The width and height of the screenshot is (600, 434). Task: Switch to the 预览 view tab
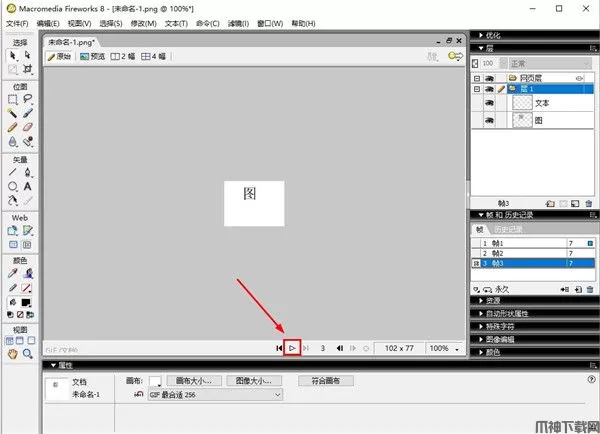[x=93, y=57]
